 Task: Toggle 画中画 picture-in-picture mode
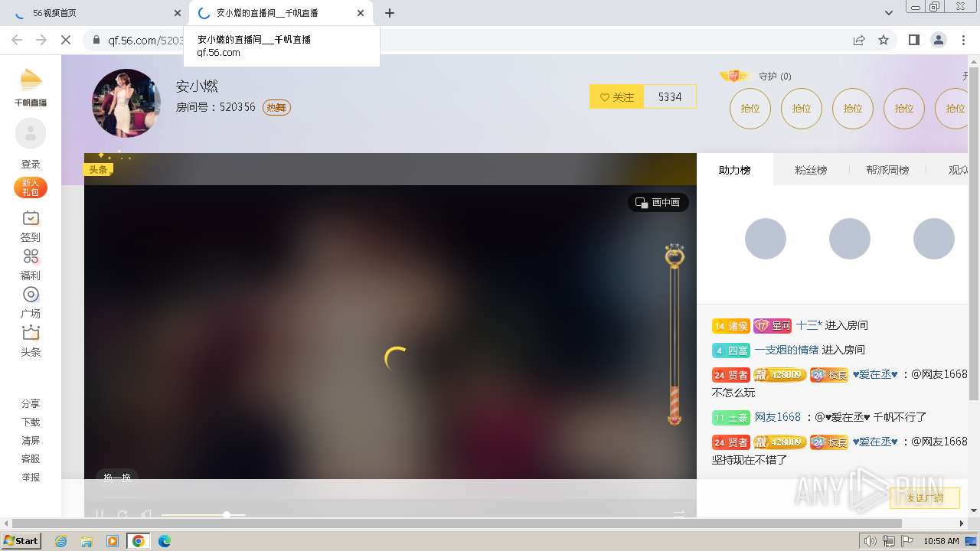[x=658, y=202]
